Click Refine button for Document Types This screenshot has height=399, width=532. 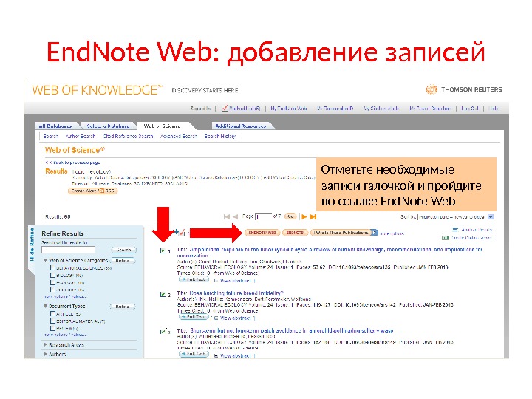tap(123, 307)
